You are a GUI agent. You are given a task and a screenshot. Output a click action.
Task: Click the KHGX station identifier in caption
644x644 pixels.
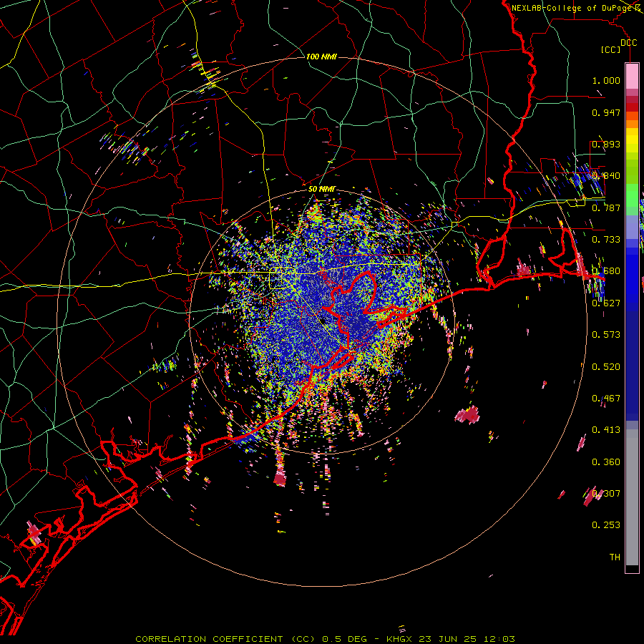pos(400,639)
